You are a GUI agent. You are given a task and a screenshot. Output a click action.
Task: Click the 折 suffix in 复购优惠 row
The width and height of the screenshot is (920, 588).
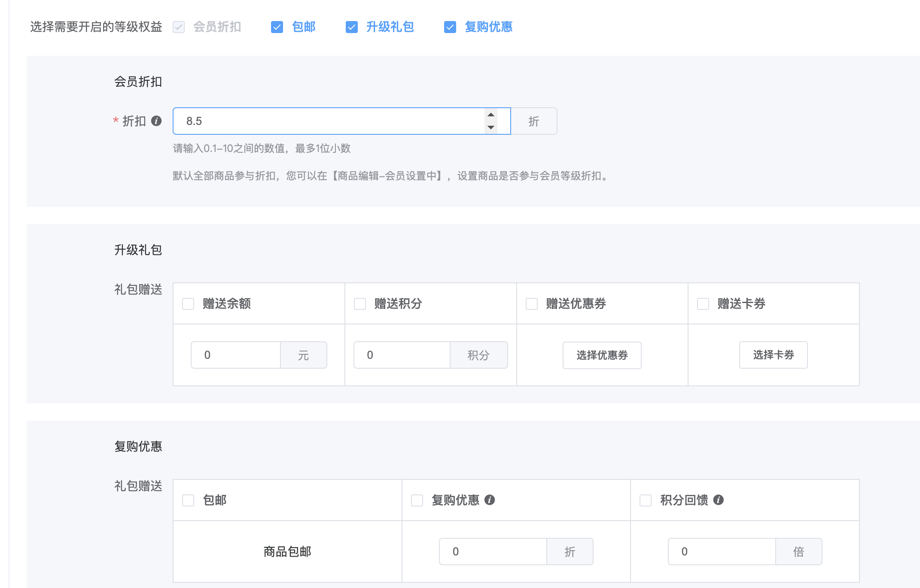[x=570, y=552]
